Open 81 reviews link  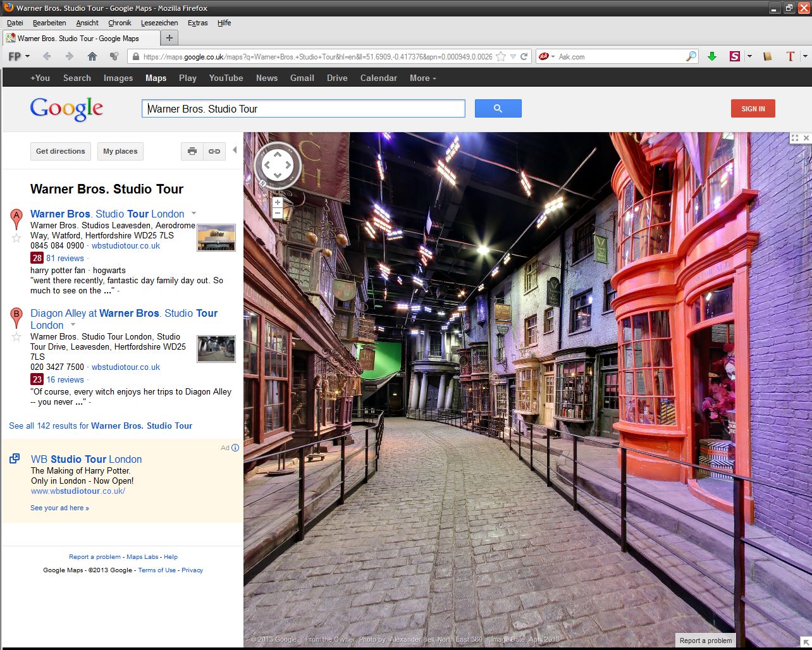(65, 258)
